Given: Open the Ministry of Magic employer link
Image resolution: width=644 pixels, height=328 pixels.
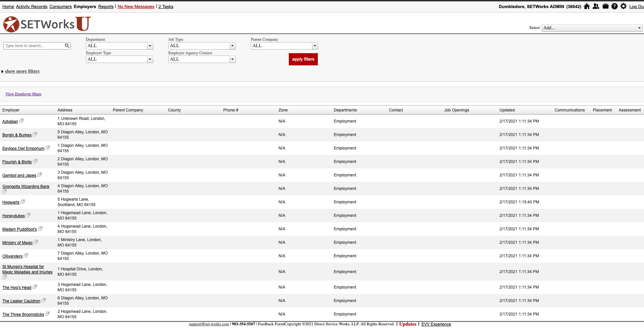Looking at the screenshot, I should (18, 243).
